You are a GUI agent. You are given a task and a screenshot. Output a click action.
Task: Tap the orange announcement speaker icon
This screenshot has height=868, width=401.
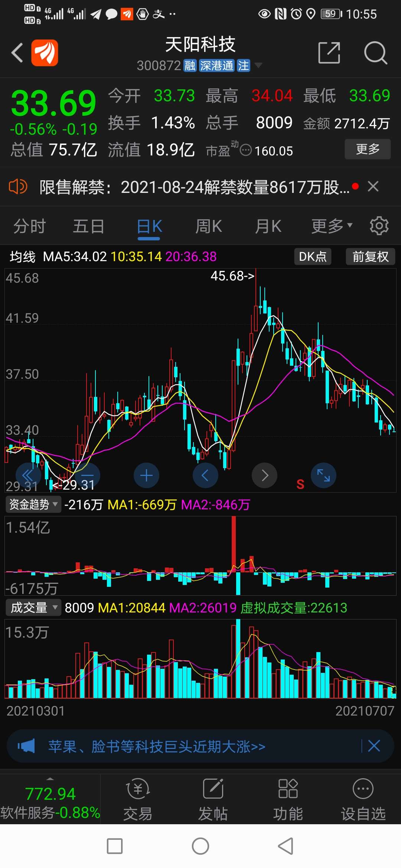18,187
